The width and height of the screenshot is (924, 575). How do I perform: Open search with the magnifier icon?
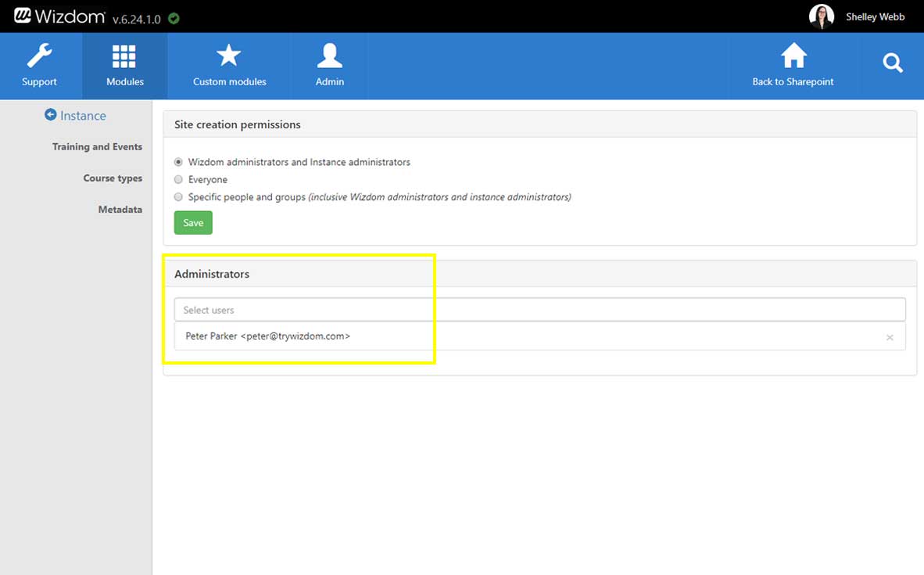[892, 64]
